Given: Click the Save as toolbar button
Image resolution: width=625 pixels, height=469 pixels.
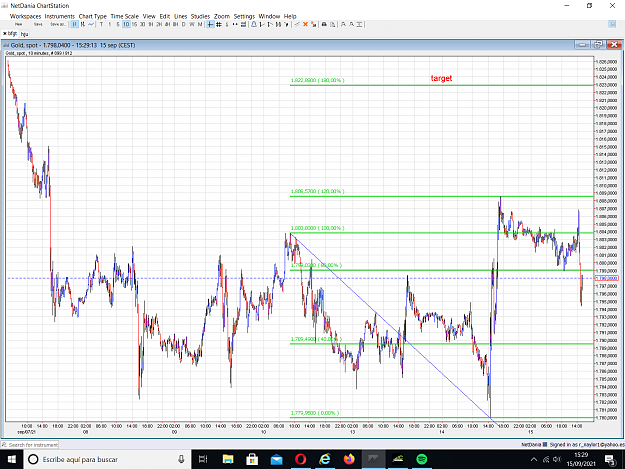Looking at the screenshot, I should click(x=58, y=24).
